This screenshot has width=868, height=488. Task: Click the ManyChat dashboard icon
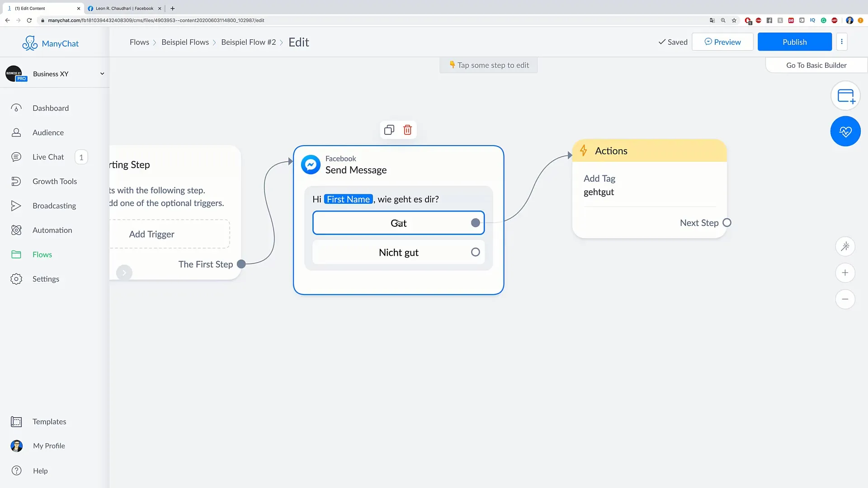16,108
